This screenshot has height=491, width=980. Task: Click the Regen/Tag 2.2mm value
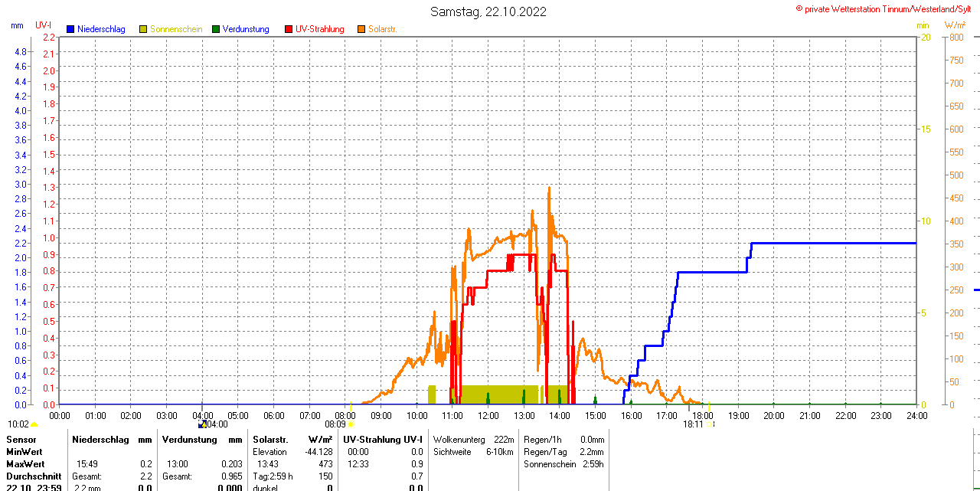coord(563,452)
